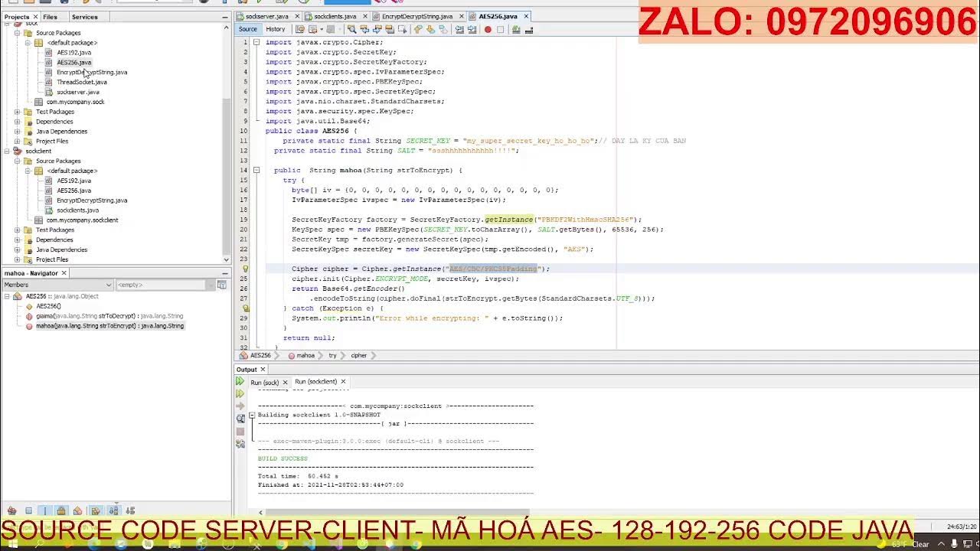The width and height of the screenshot is (980, 551).
Task: Stop macro recording square icon
Action: [x=500, y=29]
